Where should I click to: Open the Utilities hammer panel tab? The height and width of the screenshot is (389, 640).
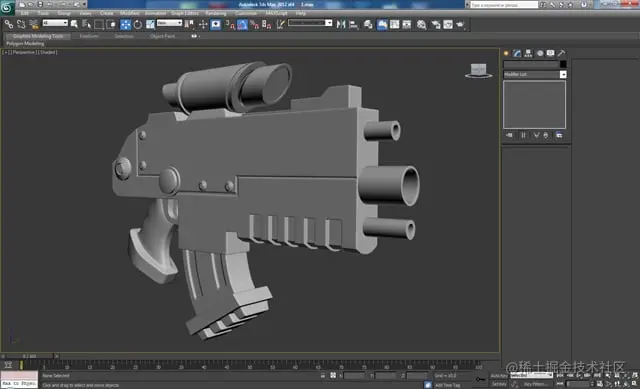[561, 53]
